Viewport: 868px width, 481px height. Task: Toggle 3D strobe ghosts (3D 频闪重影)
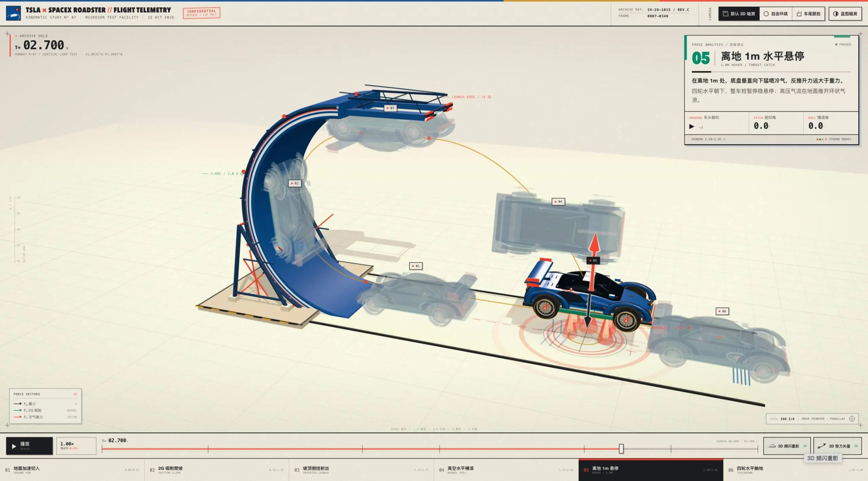tap(787, 446)
